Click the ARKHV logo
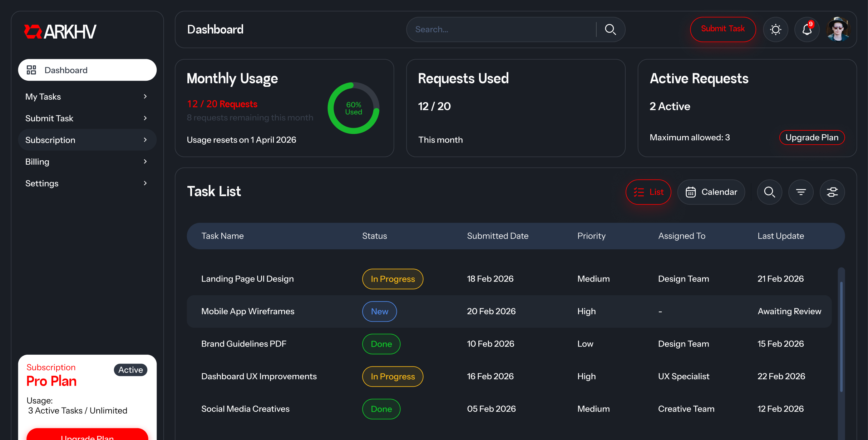 (x=60, y=31)
